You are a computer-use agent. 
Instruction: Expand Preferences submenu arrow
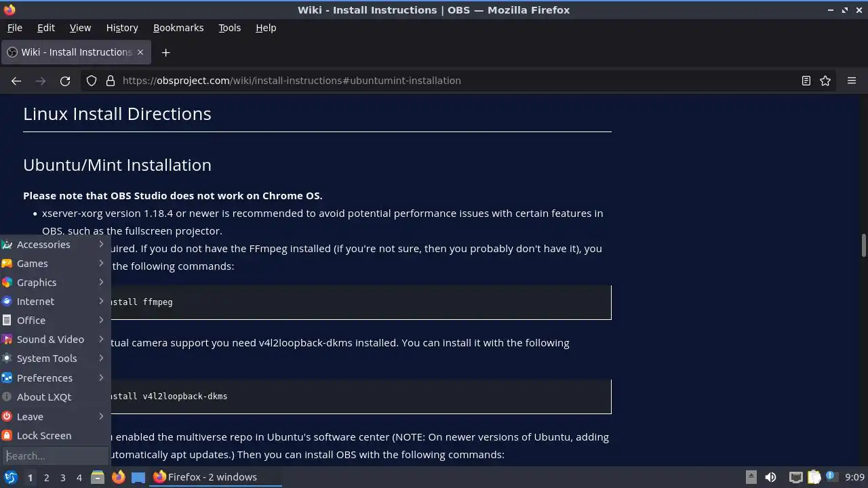(x=101, y=378)
